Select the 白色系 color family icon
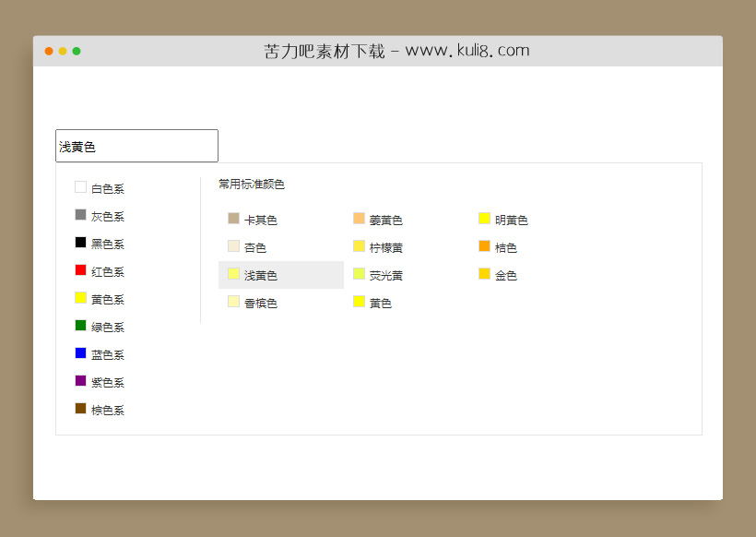This screenshot has height=537, width=756. pos(81,186)
